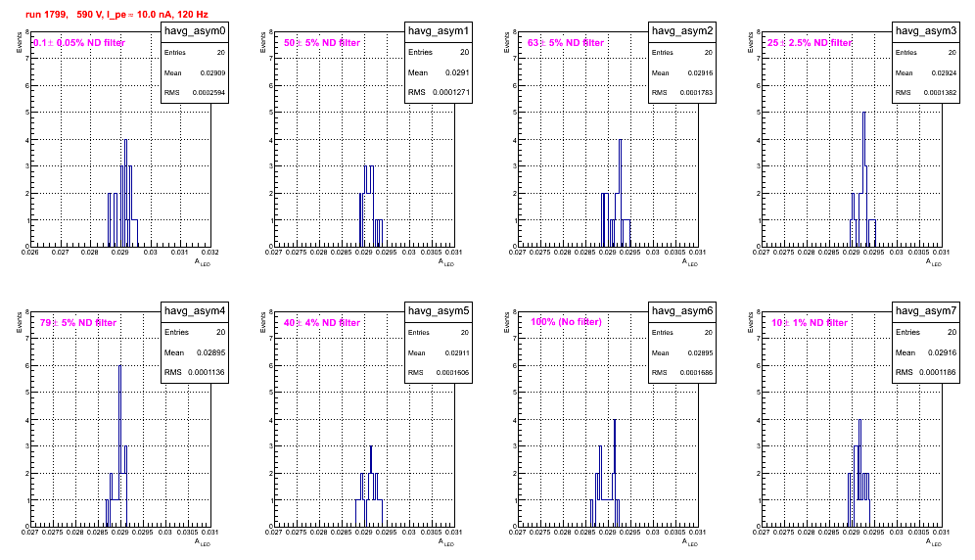The width and height of the screenshot is (975, 560).
Task: Click the '10± 1% ND filter' label
Action: point(810,323)
